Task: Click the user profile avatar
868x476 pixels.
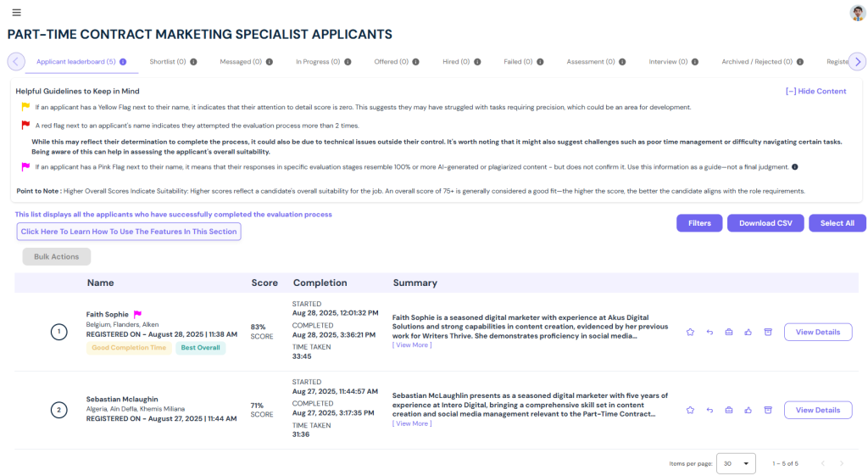Action: coord(857,13)
